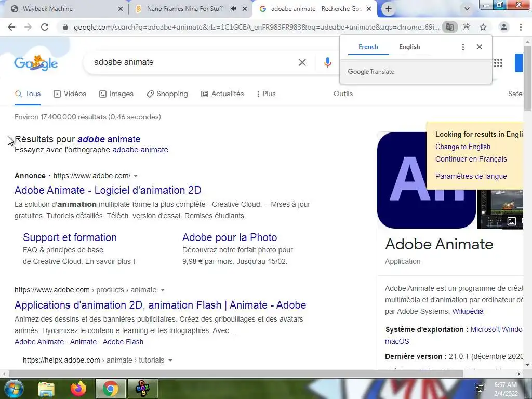Click the Google Translate icon in address bar
Screen dimensions: 532x399
click(x=449, y=27)
